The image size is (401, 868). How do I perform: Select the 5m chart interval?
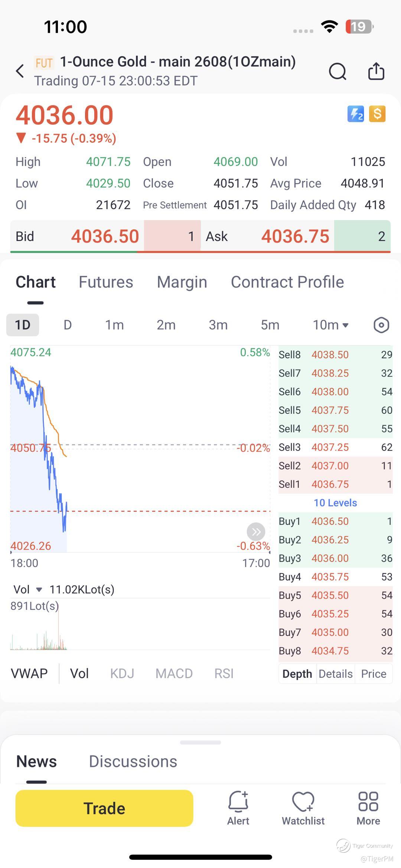click(x=270, y=325)
